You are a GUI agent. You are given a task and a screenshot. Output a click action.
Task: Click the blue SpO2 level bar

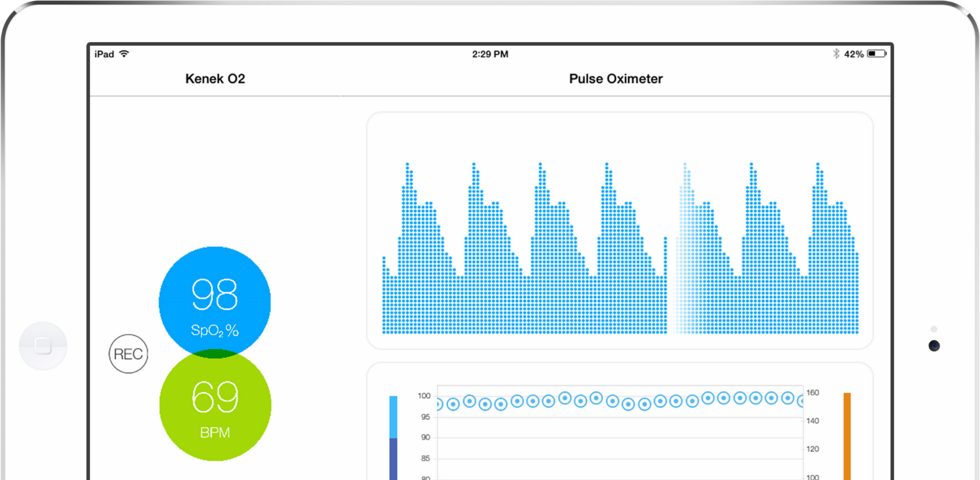click(x=393, y=417)
